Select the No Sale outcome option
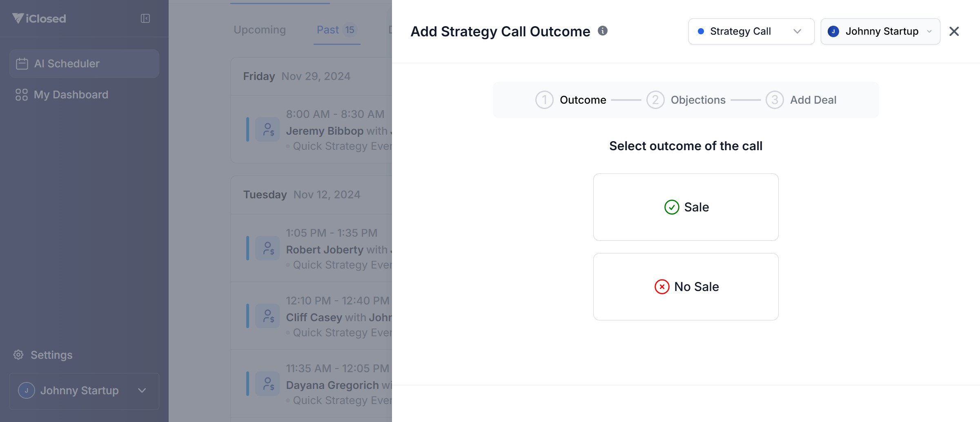 pos(686,287)
